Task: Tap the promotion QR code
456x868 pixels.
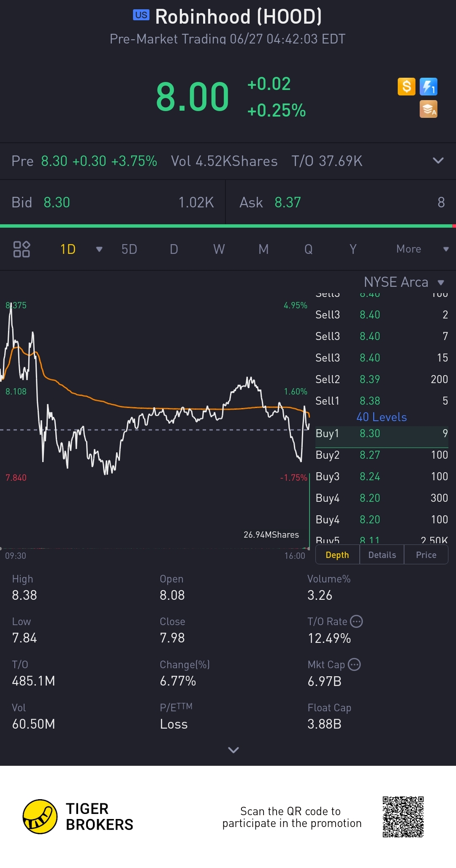Action: pyautogui.click(x=403, y=817)
